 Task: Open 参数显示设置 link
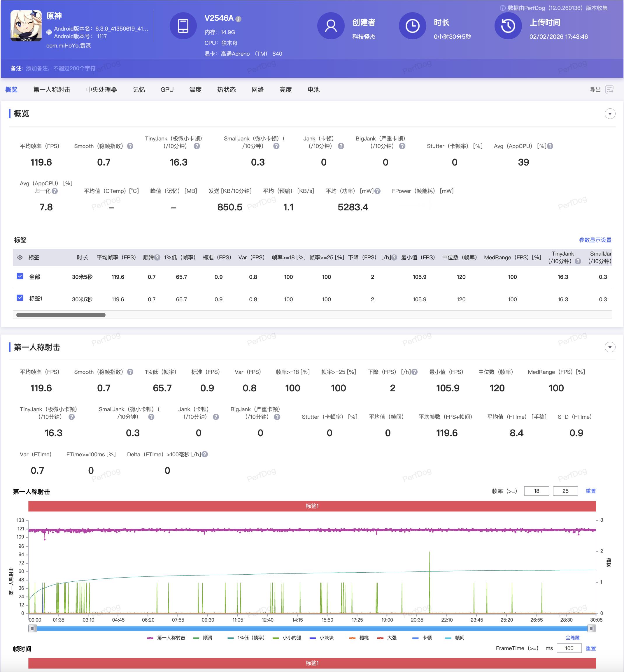595,240
